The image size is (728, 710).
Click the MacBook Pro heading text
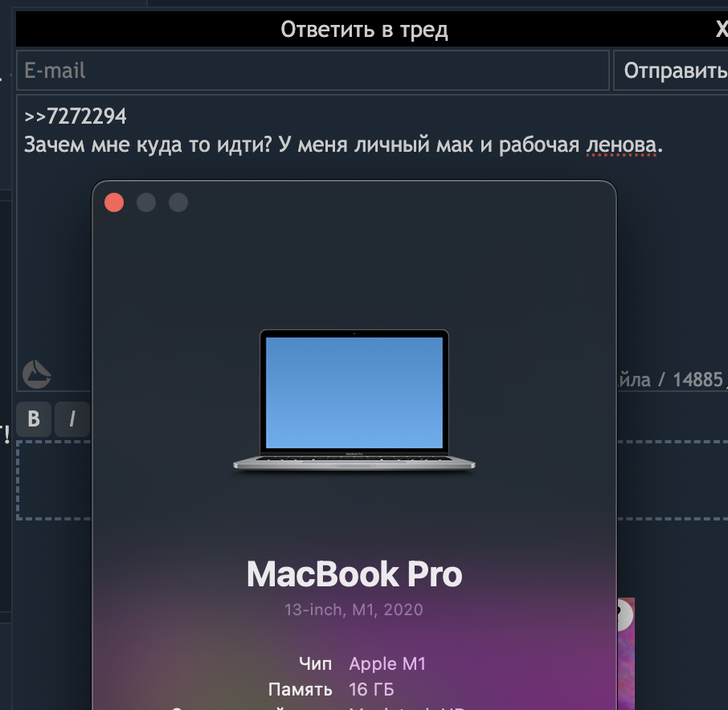354,574
